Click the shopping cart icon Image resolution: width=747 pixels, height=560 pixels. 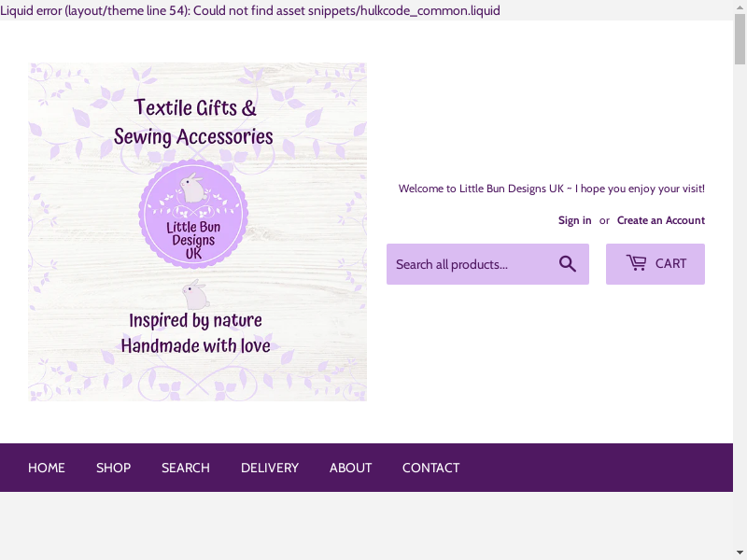[x=636, y=263]
